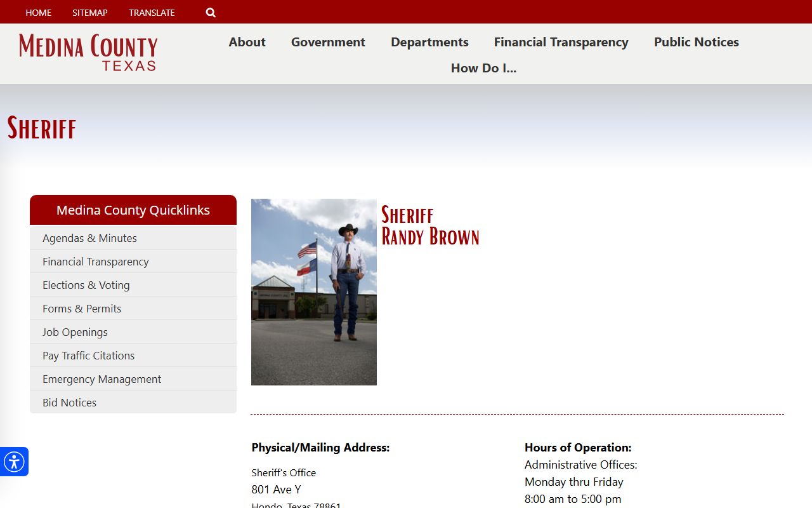Click the Medina County Texas logo
Screen dimensions: 812x508
88,53
